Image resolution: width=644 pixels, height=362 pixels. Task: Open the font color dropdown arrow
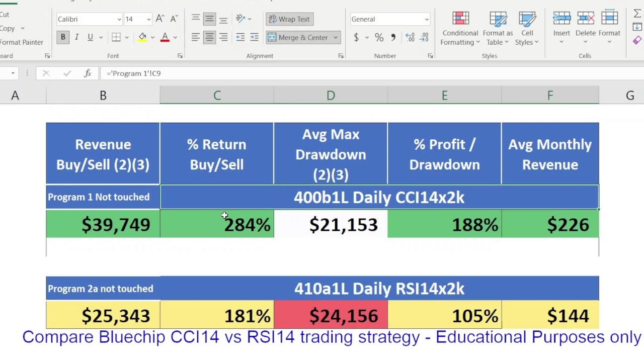click(x=175, y=37)
